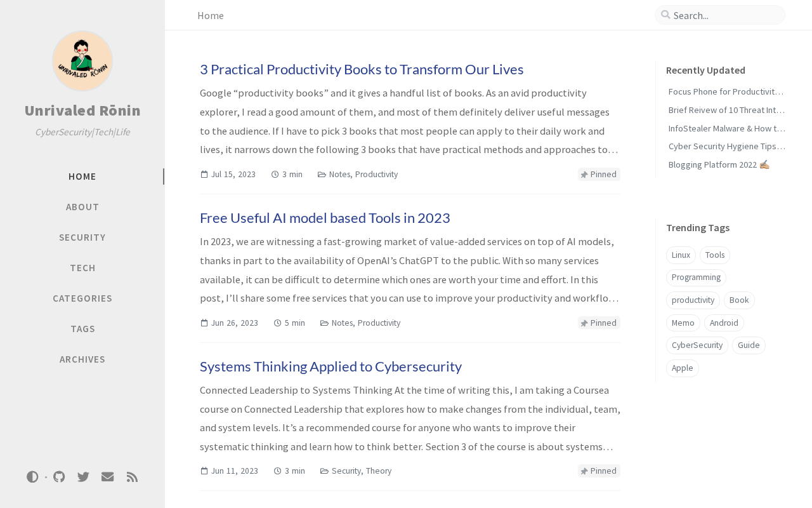Read 'Systems Thinking Applied to Cybersecurity' post
This screenshot has height=508, width=812.
coord(331,366)
